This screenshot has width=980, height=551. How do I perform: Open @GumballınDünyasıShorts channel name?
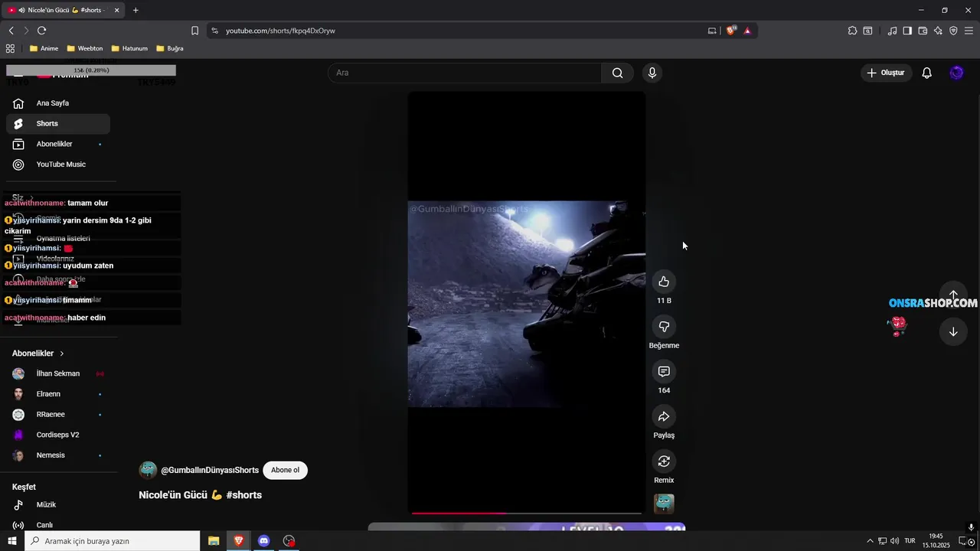coord(210,470)
